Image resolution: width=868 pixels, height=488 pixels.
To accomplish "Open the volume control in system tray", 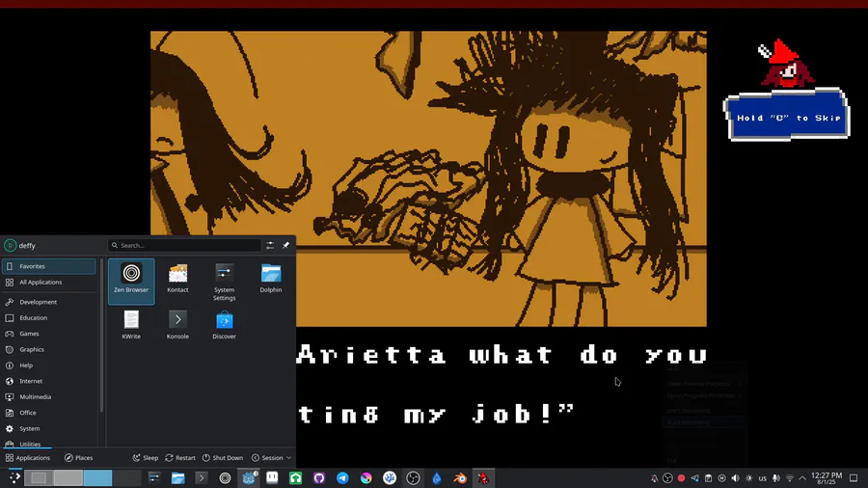I will 735,478.
